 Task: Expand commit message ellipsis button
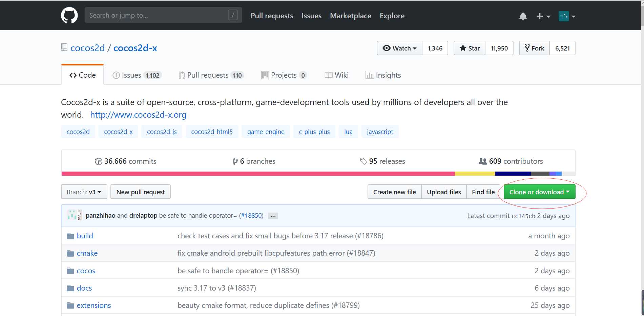tap(273, 216)
